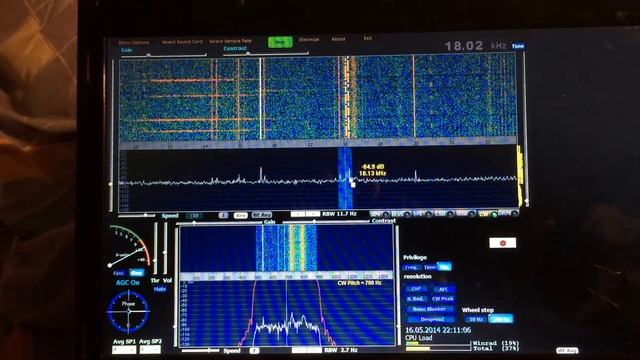
Task: Click the 18.02 kHz frequency readout
Action: (x=476, y=46)
